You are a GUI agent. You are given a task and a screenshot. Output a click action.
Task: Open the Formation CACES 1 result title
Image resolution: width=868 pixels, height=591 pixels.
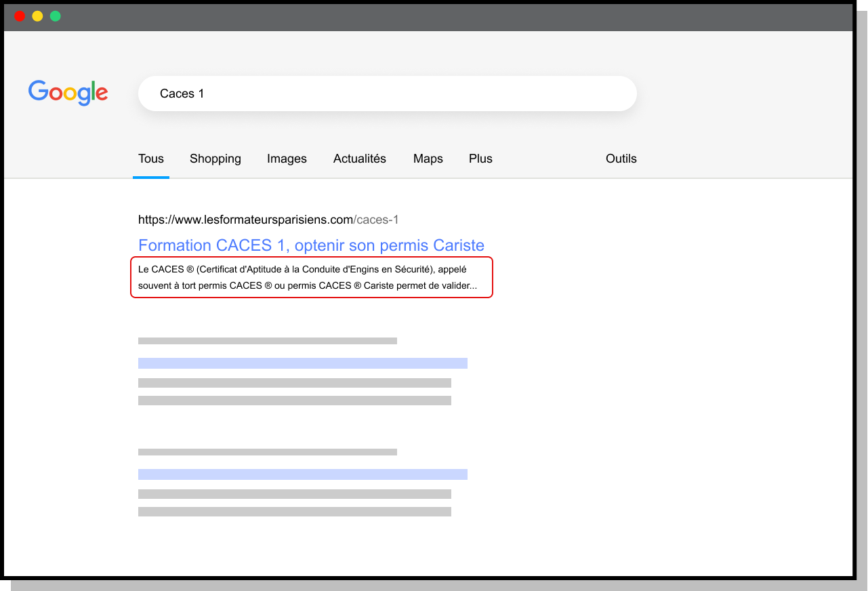click(x=311, y=245)
